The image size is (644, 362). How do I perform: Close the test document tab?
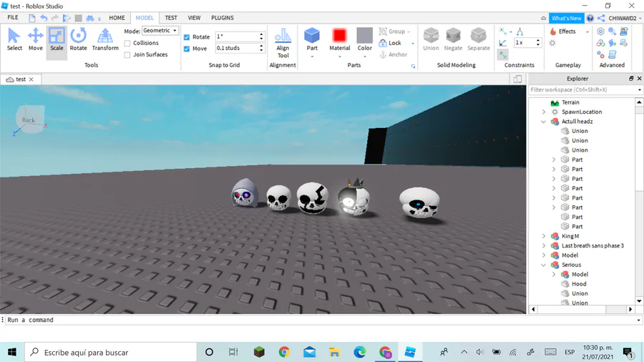click(x=31, y=79)
